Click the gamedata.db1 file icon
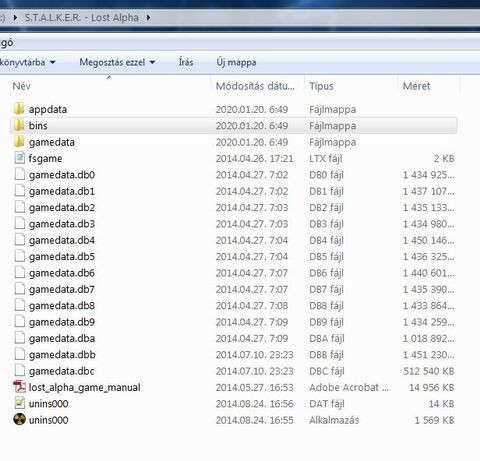The width and height of the screenshot is (480, 461). point(20,191)
